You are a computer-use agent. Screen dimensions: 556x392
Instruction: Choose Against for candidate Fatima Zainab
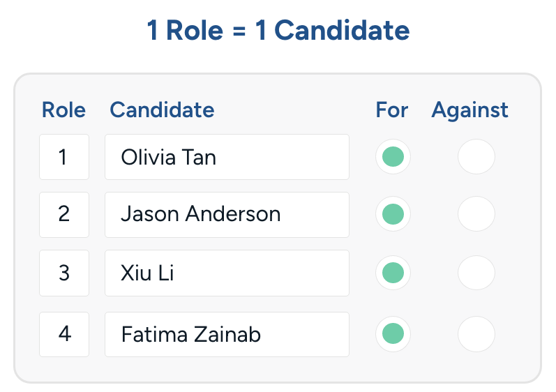tap(476, 334)
